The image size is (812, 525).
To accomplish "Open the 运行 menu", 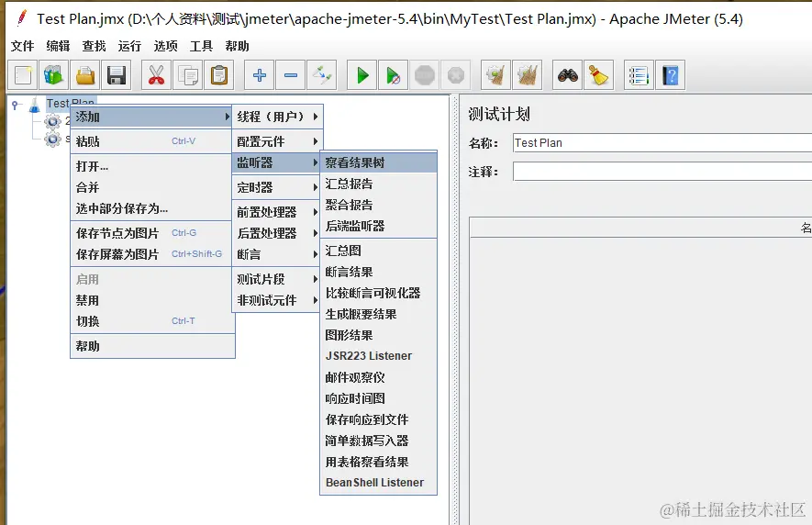I will tap(129, 46).
